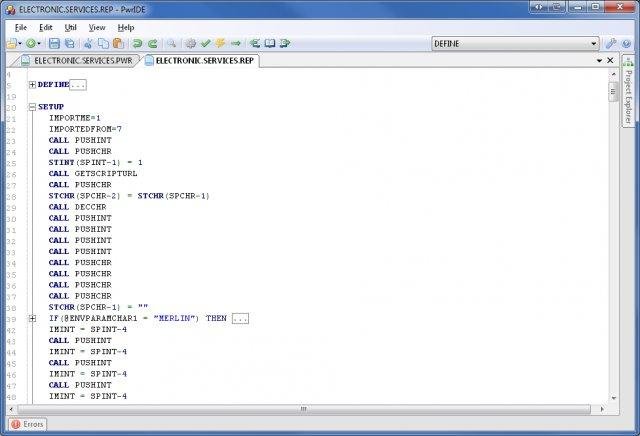Click the Copy icon
The image size is (640, 436).
pyautogui.click(x=103, y=43)
